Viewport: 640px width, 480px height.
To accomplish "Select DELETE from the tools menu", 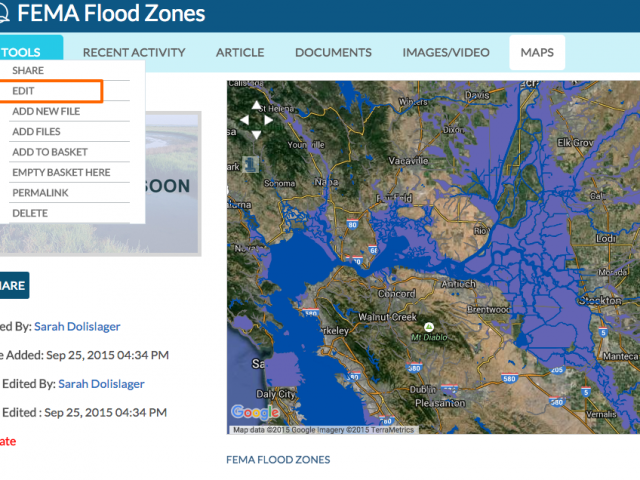I will click(x=30, y=213).
